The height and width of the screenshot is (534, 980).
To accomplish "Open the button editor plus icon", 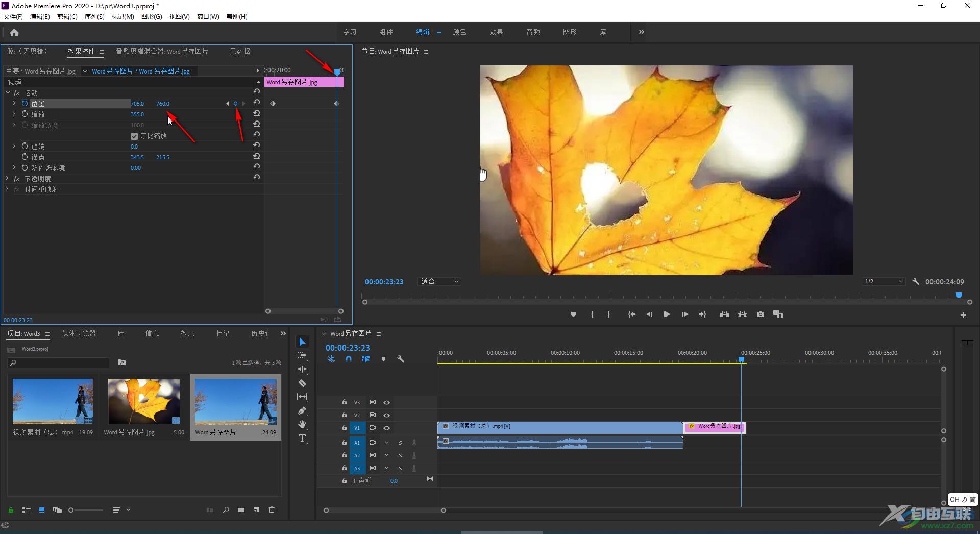I will click(x=963, y=315).
